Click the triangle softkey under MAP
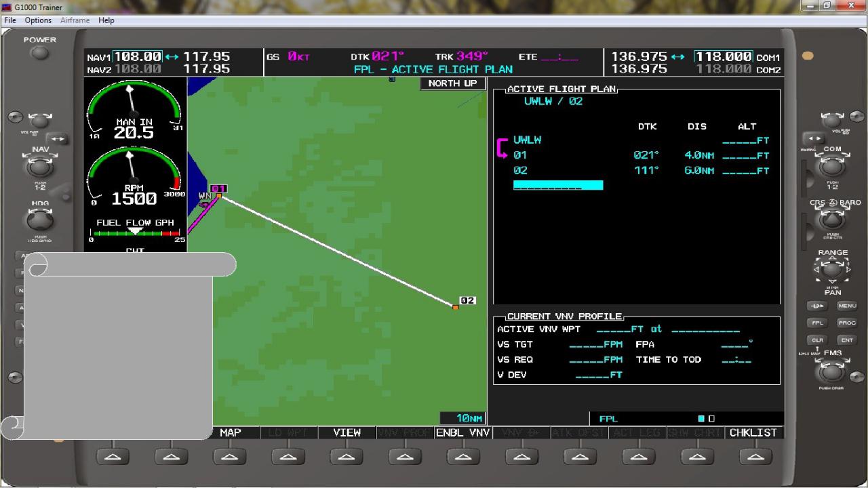868x488 pixels. click(230, 457)
